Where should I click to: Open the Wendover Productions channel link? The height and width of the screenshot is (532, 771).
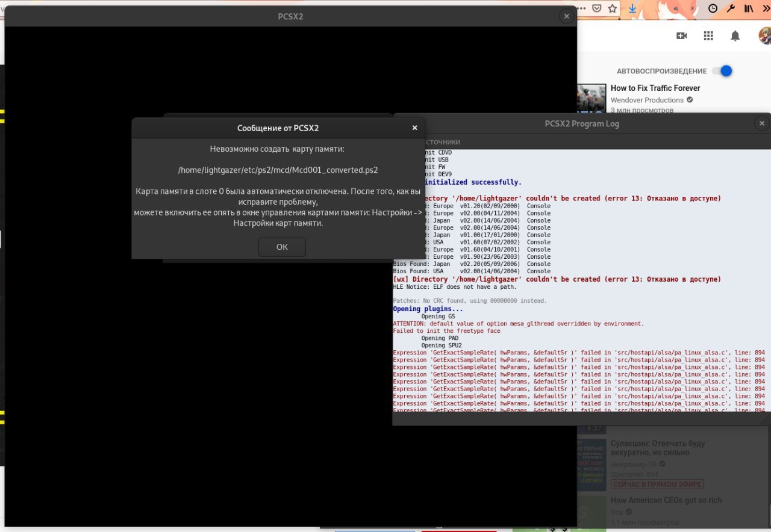tap(647, 100)
